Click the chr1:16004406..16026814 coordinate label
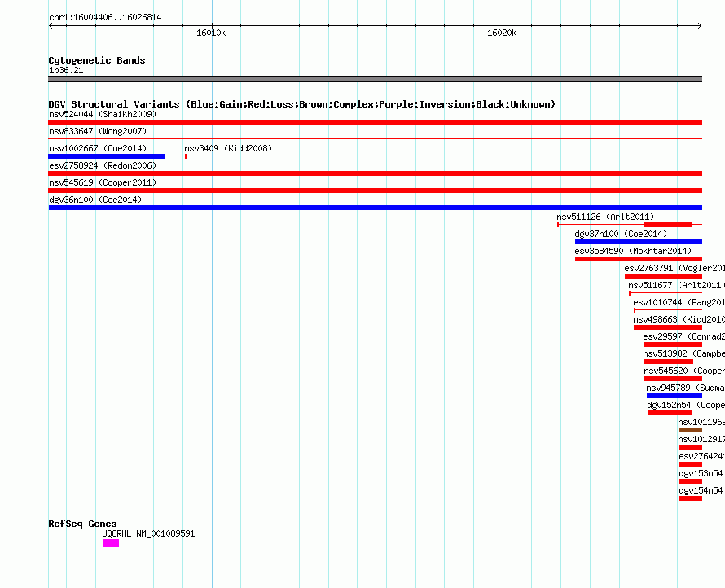Screen dimensions: 725x588 pos(105,18)
